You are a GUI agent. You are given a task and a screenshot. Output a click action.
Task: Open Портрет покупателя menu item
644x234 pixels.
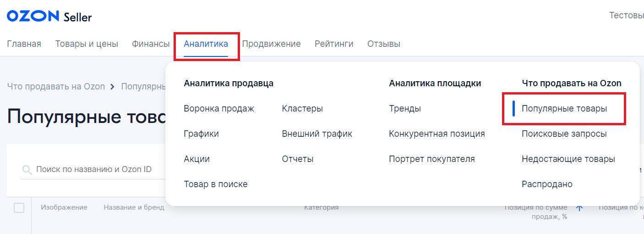pyautogui.click(x=432, y=159)
